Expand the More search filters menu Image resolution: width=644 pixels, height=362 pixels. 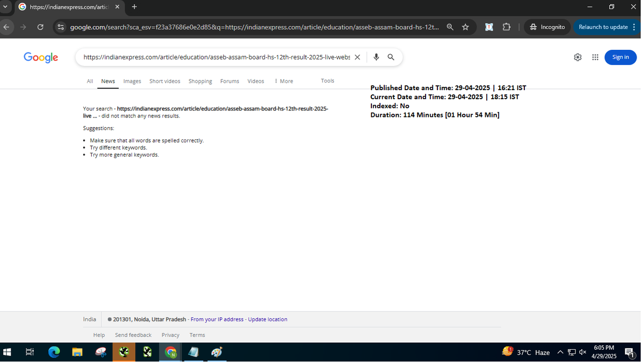[x=284, y=81]
